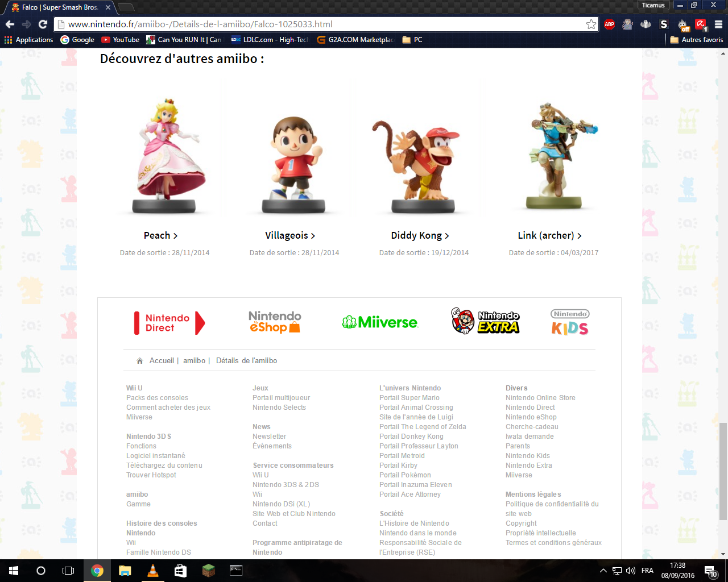
Task: Click the Nintendo eShop logo
Action: [x=275, y=322]
